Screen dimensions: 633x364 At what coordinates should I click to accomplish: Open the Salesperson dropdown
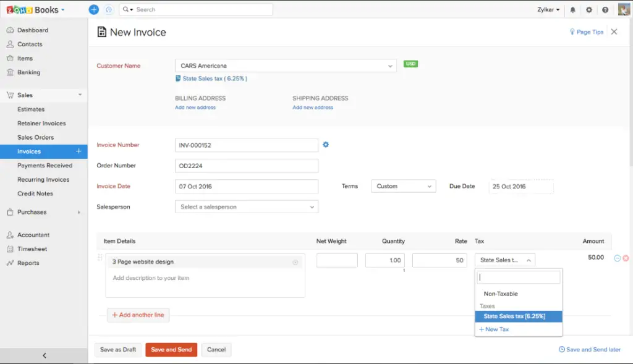pyautogui.click(x=246, y=206)
